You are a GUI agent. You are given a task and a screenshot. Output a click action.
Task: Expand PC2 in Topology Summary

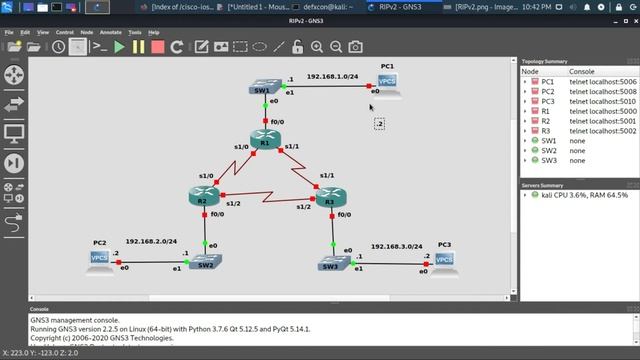(525, 91)
